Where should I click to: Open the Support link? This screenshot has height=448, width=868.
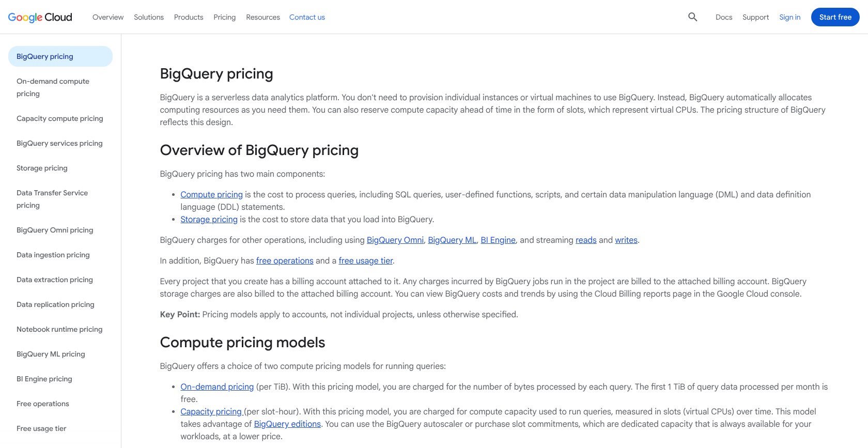[755, 17]
